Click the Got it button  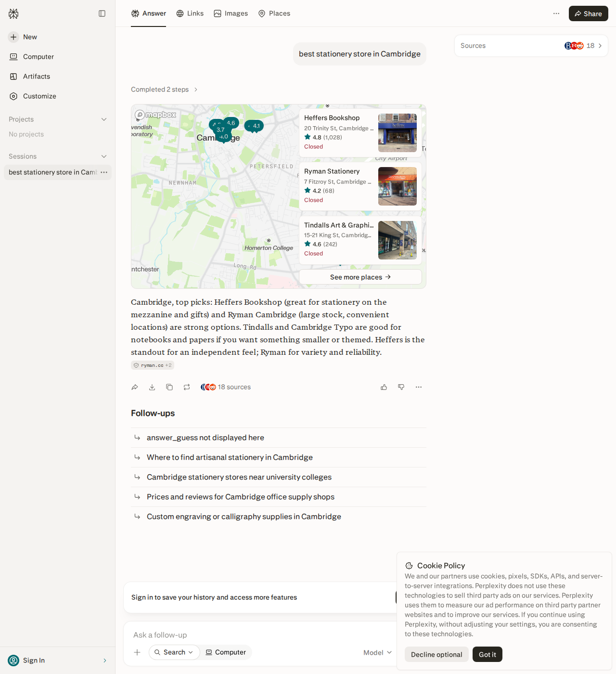(x=488, y=654)
